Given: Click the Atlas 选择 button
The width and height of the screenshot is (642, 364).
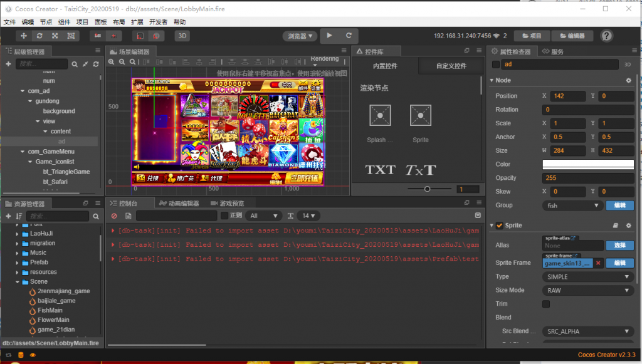Looking at the screenshot, I should (620, 245).
